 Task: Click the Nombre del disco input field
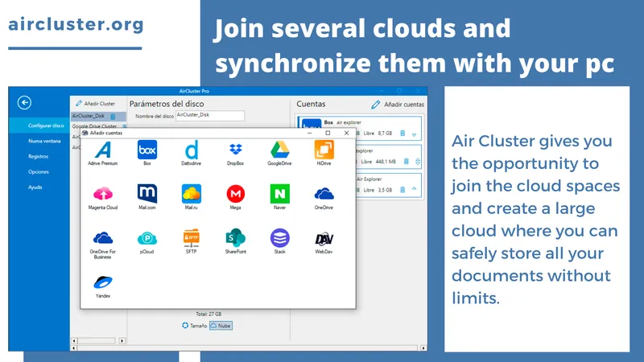point(210,116)
